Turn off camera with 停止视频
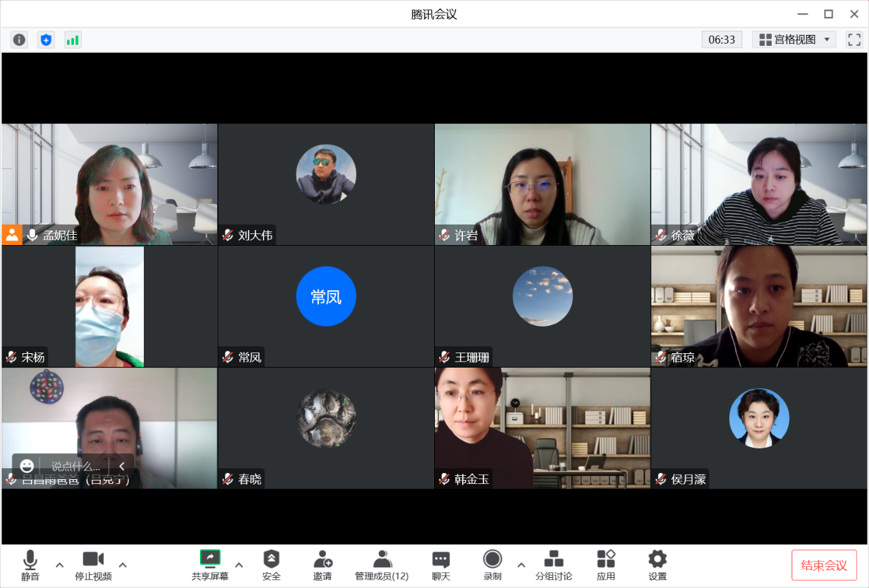Viewport: 869px width, 588px height. pyautogui.click(x=93, y=565)
